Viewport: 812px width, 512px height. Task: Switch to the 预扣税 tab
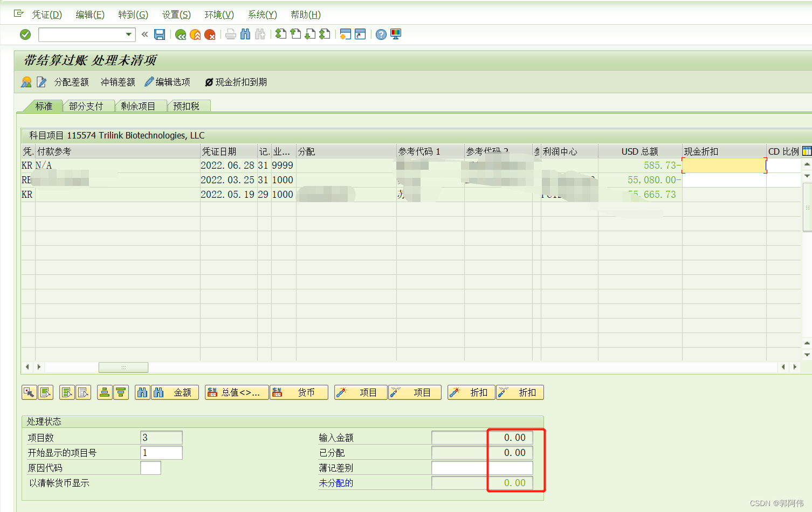(186, 106)
